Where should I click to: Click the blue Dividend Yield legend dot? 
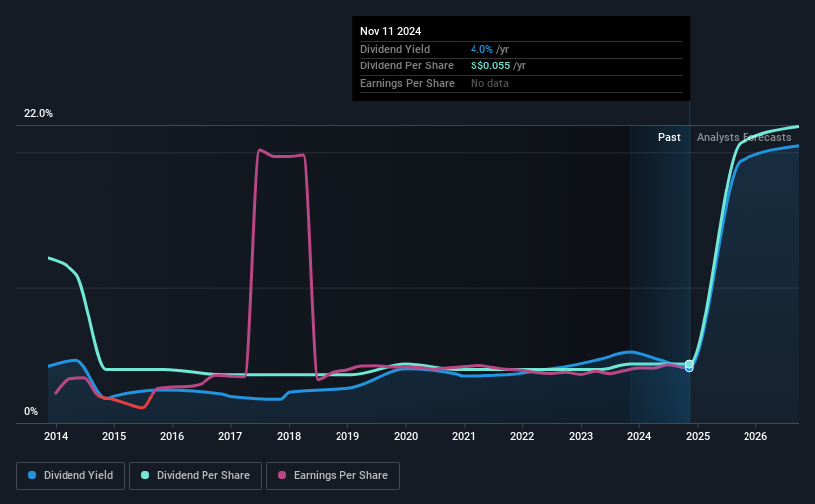[x=32, y=475]
